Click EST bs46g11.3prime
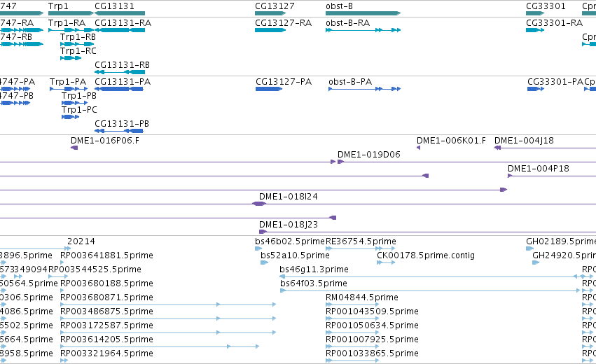Image resolution: width=596 pixels, height=364 pixels. [430, 276]
